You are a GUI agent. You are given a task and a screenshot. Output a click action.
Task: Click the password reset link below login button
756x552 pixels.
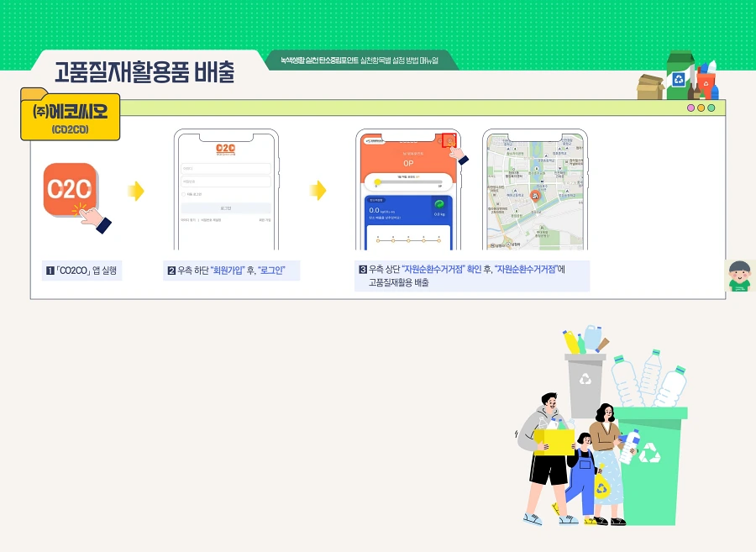tap(211, 220)
